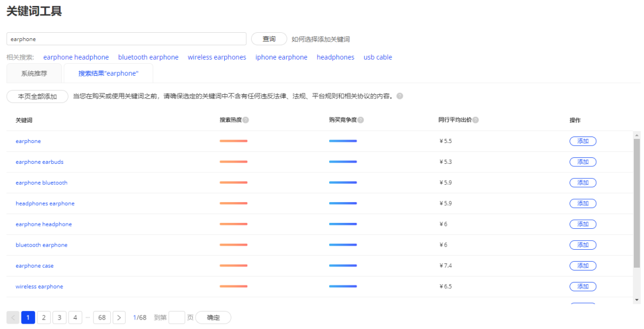Add the 'wireless earphone' keyword
This screenshot has height=329, width=644.
(x=583, y=286)
